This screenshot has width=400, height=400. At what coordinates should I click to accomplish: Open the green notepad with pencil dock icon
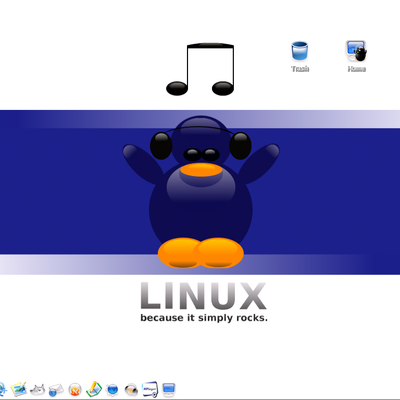tap(94, 389)
